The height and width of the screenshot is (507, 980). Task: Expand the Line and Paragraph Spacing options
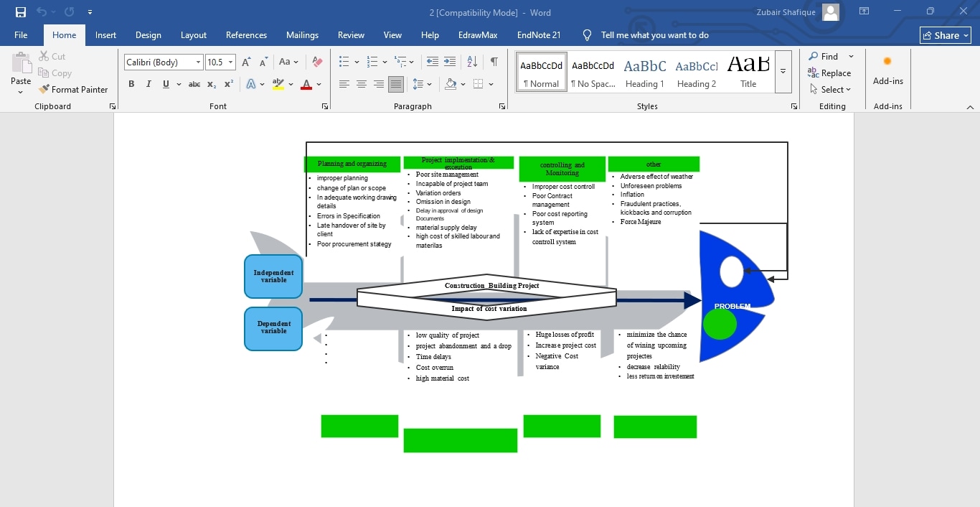pos(428,84)
